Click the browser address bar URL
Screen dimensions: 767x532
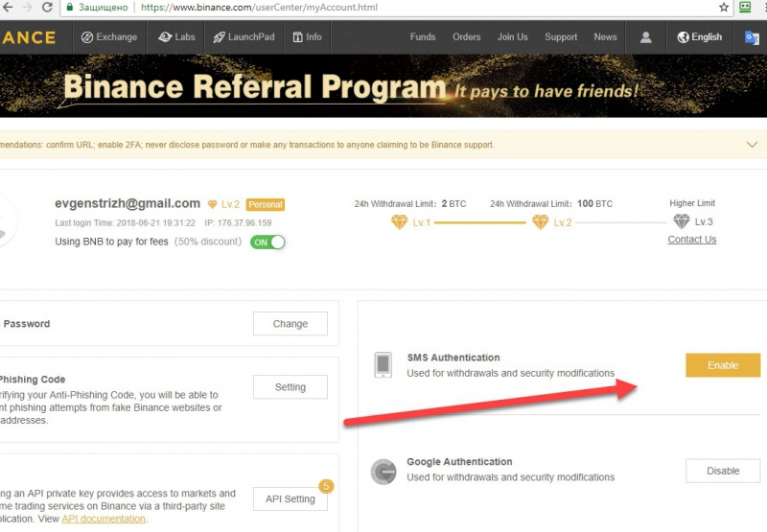tap(259, 8)
